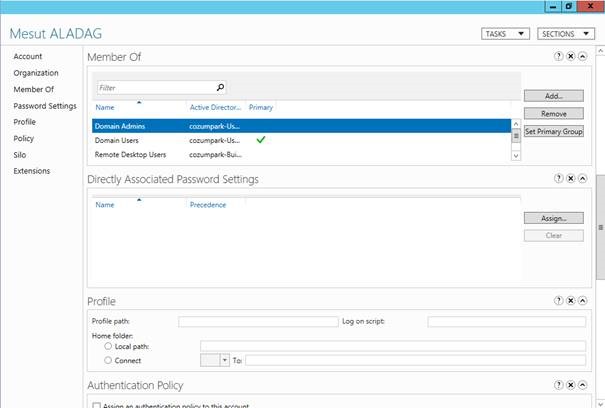Click the filter search magnifier icon
The width and height of the screenshot is (605, 408).
pos(220,88)
